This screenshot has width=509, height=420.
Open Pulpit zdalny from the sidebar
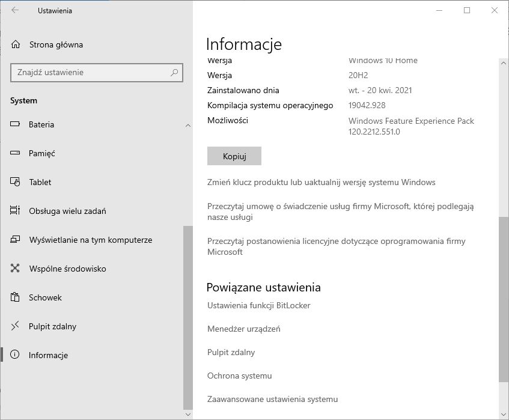pos(53,326)
